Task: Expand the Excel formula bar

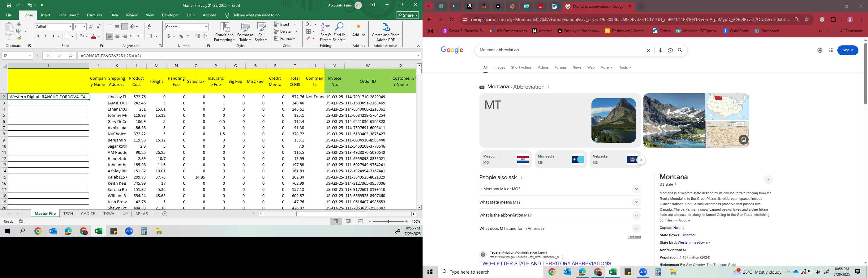Action: 418,56
